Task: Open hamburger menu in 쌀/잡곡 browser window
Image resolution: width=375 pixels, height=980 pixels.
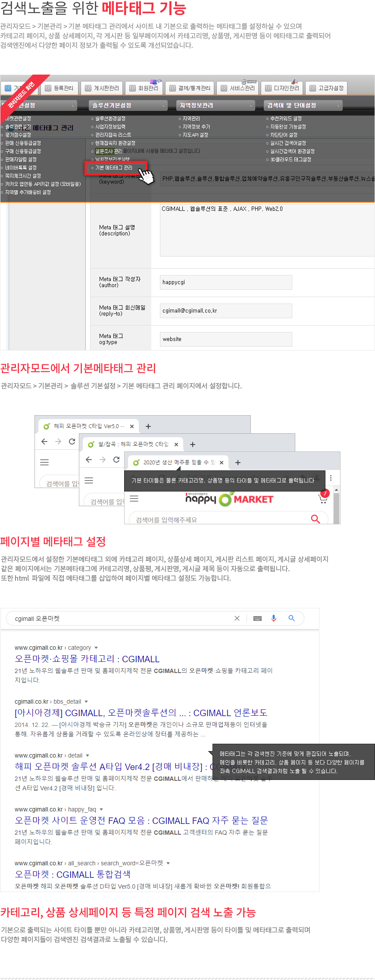Action: click(x=89, y=480)
